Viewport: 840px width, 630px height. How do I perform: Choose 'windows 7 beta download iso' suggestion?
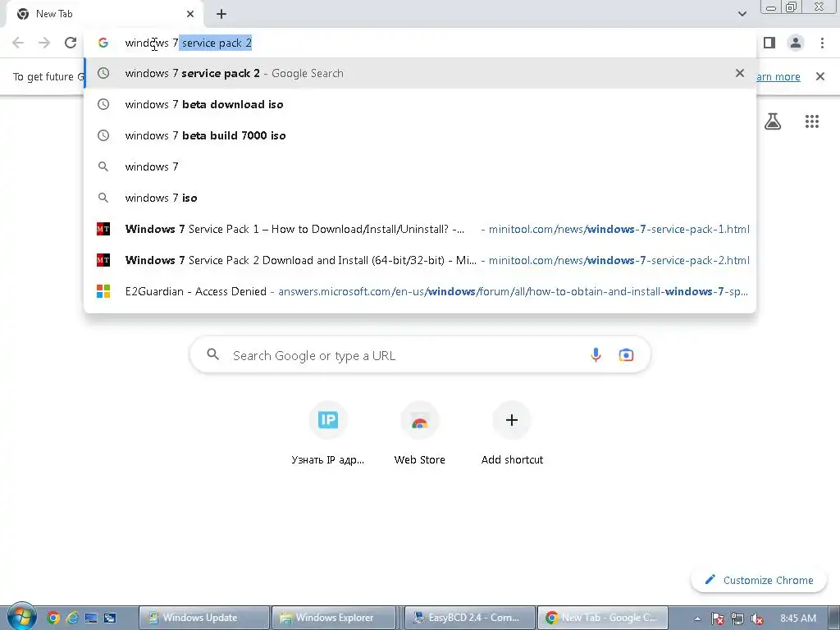(420, 104)
